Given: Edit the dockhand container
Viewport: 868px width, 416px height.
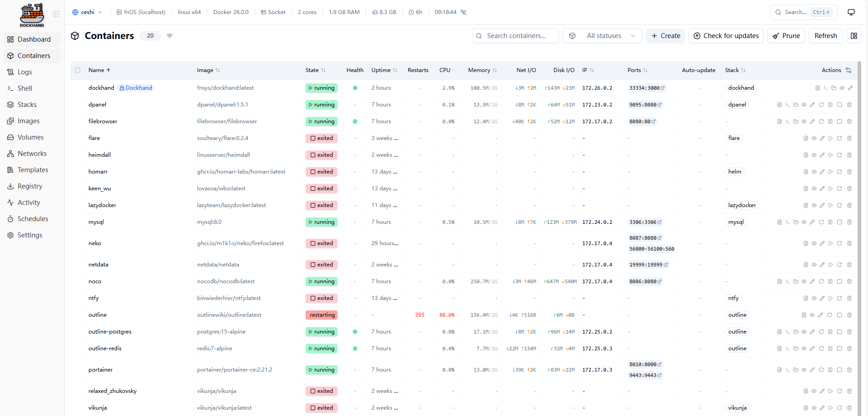Looking at the screenshot, I should click(850, 88).
